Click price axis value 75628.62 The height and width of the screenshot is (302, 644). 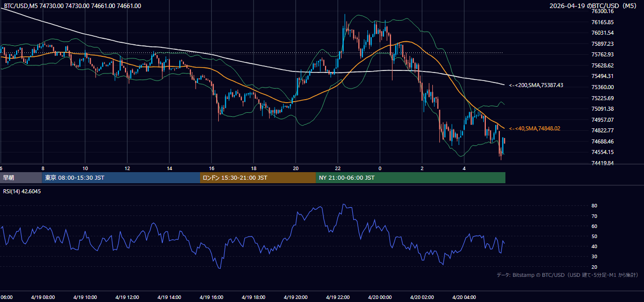[x=602, y=65]
